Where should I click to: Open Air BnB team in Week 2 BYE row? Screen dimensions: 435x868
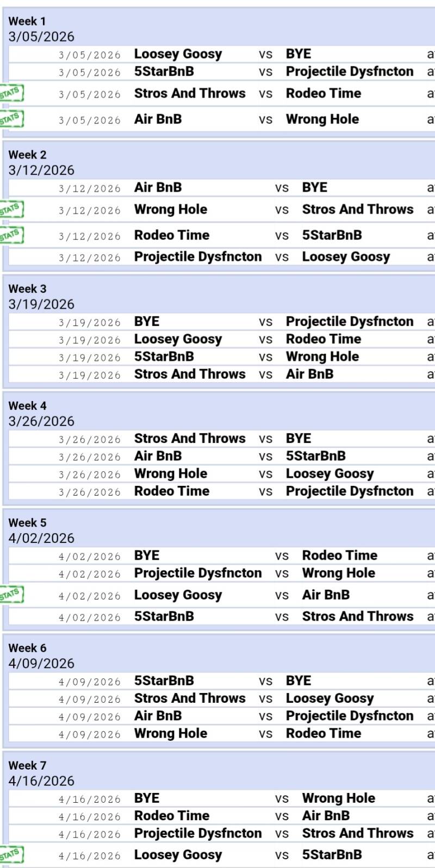(x=158, y=188)
